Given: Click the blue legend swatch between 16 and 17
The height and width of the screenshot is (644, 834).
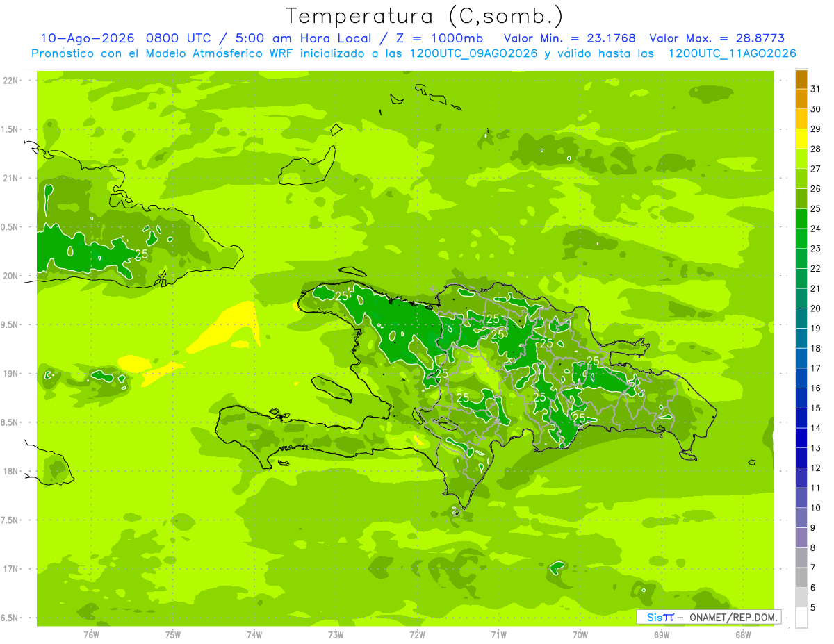Looking at the screenshot, I should [x=801, y=378].
